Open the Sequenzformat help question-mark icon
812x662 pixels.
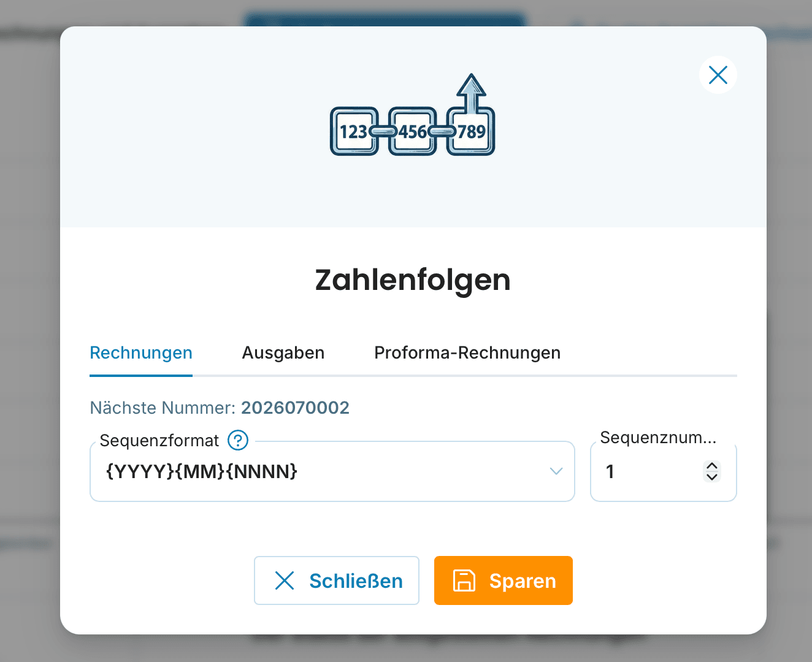point(238,440)
